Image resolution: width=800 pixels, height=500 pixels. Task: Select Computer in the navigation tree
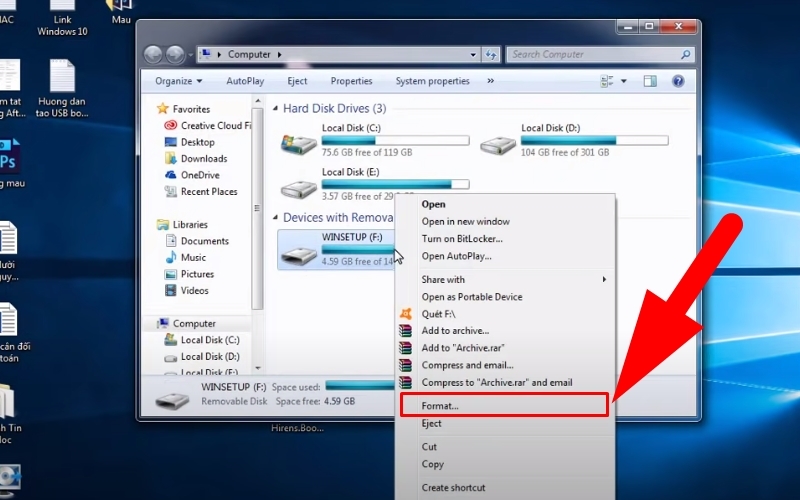click(194, 323)
